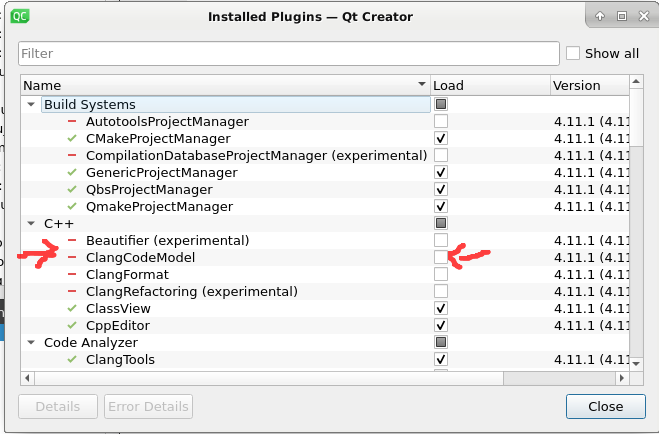Collapse the Code Analyzer group

[31, 342]
